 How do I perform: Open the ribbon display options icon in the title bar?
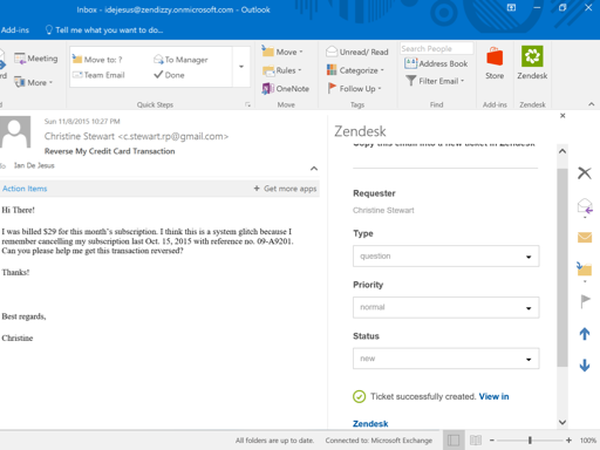tap(511, 8)
